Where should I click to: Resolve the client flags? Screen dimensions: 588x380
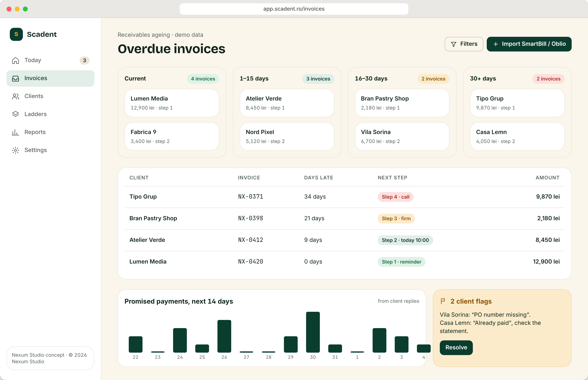click(456, 348)
